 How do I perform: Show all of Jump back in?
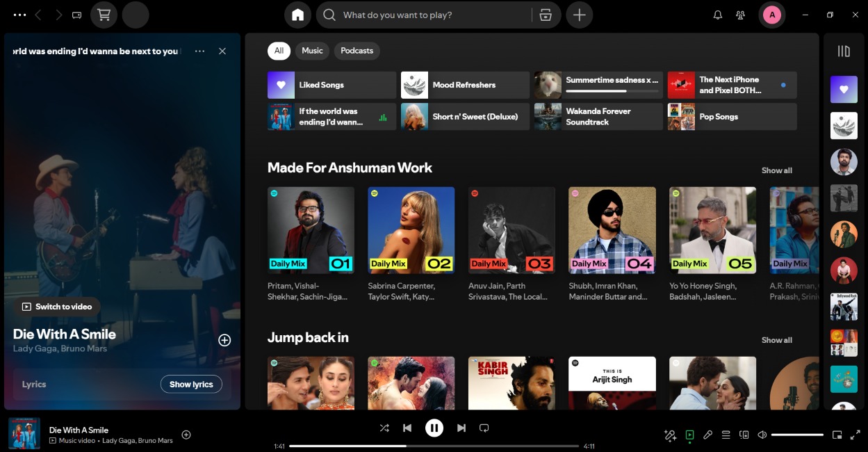point(776,340)
